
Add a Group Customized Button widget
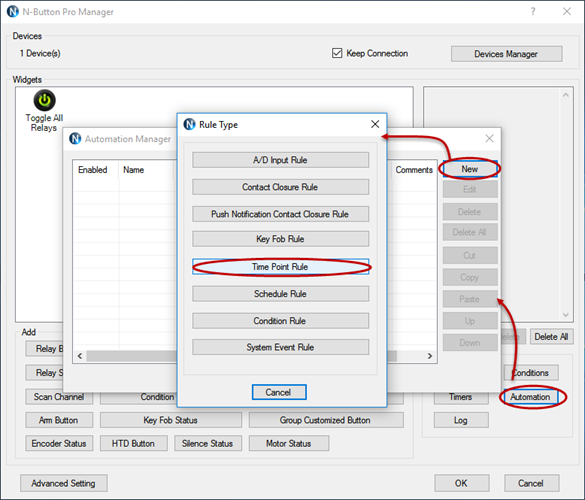[x=326, y=420]
